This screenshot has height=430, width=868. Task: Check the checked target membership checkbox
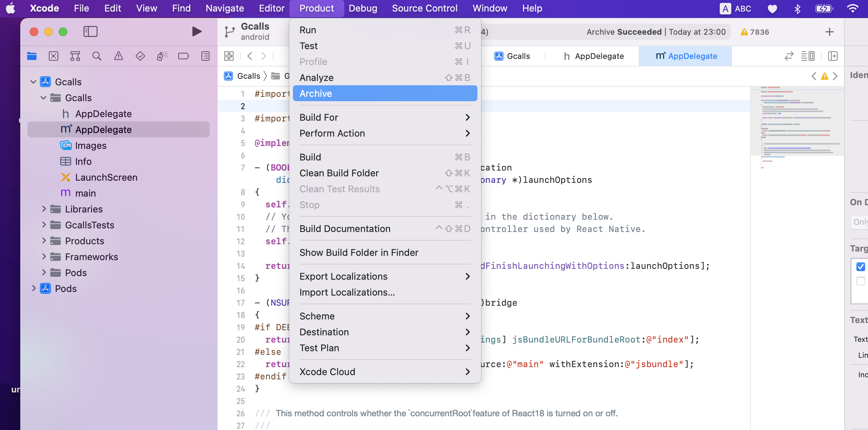[861, 267]
